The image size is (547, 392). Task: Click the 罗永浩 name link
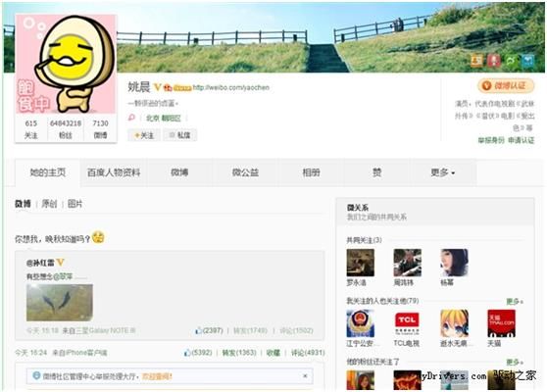pos(356,282)
